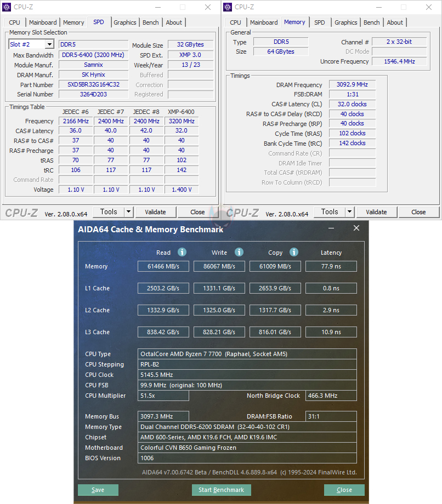Click the Memory Copy value 61009 MB/s

(275, 266)
